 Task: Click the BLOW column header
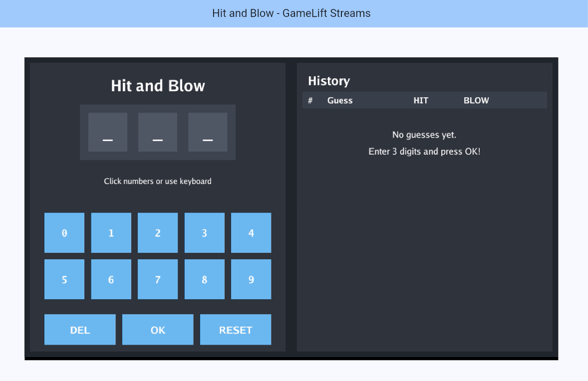pyautogui.click(x=476, y=100)
